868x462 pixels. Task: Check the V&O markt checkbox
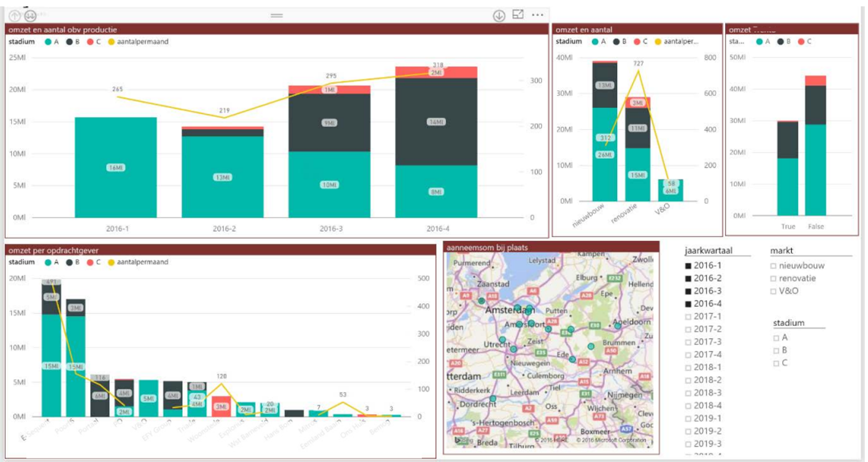[773, 291]
